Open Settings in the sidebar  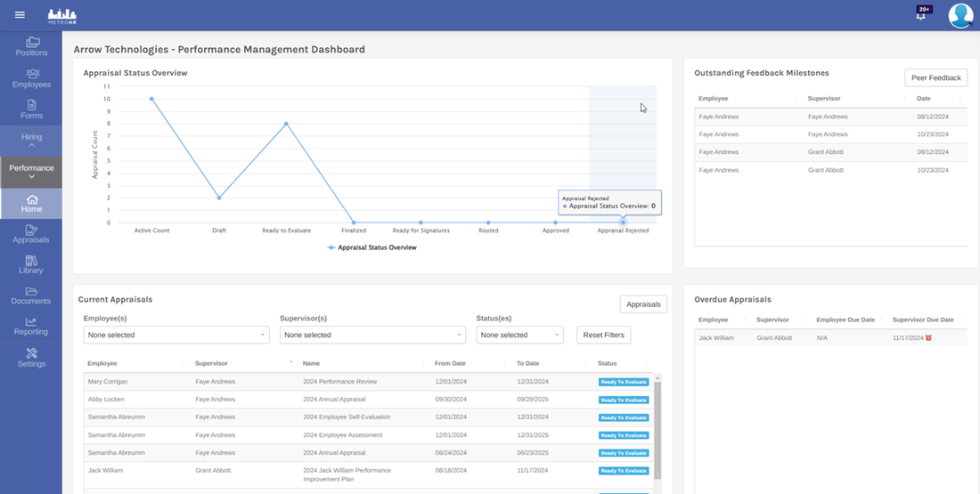[x=31, y=358]
